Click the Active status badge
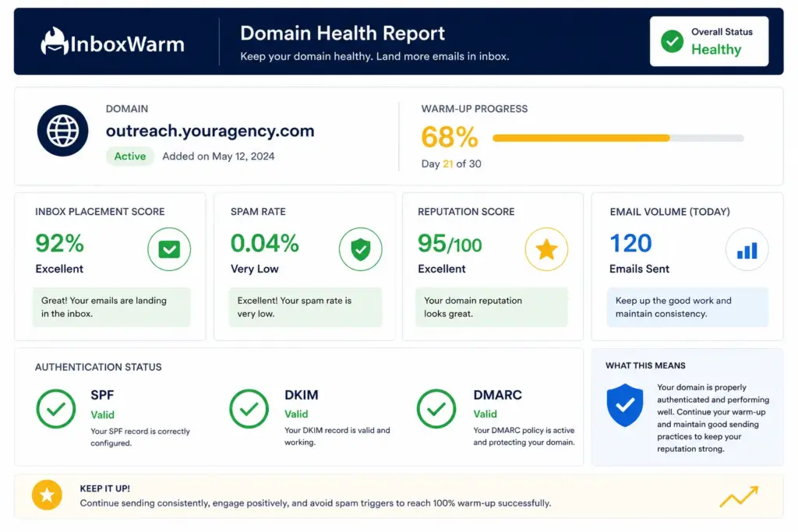Screen dimensions: 798x532 (x=130, y=156)
